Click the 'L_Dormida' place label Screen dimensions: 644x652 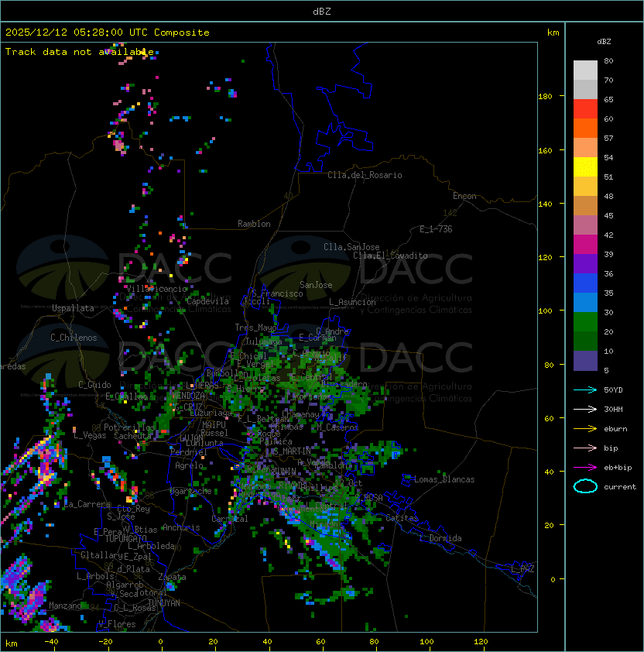440,538
